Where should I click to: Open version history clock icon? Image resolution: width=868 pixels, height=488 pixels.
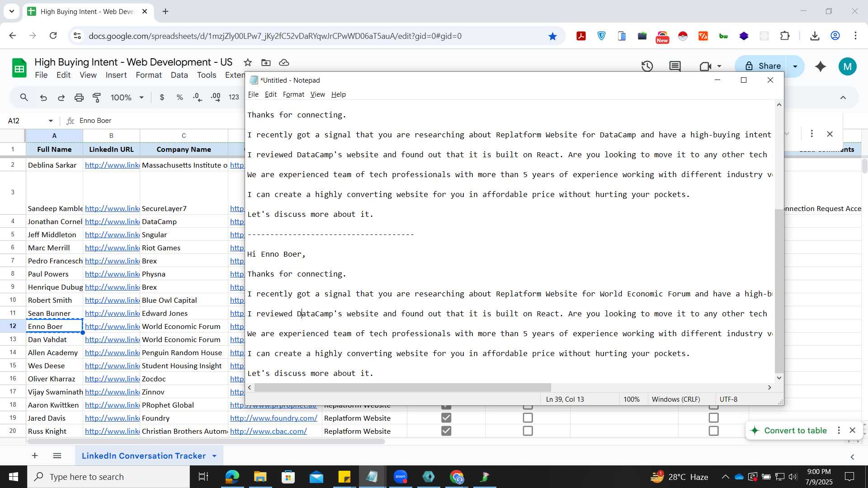point(647,66)
